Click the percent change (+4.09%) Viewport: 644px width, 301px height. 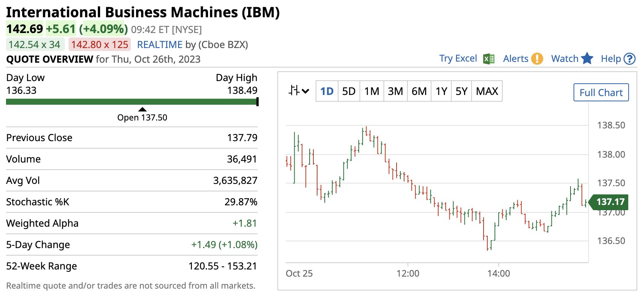pos(103,29)
